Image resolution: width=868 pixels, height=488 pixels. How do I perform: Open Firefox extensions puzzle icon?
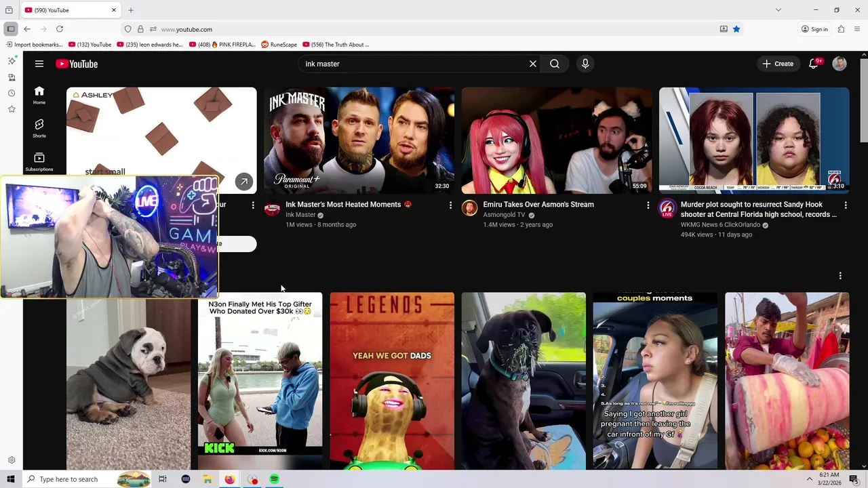841,29
